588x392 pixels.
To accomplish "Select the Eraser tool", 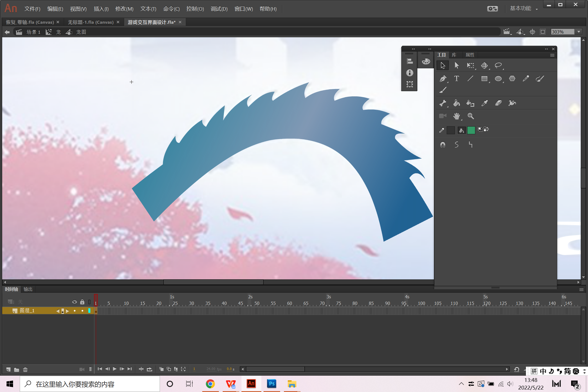I will click(x=498, y=103).
